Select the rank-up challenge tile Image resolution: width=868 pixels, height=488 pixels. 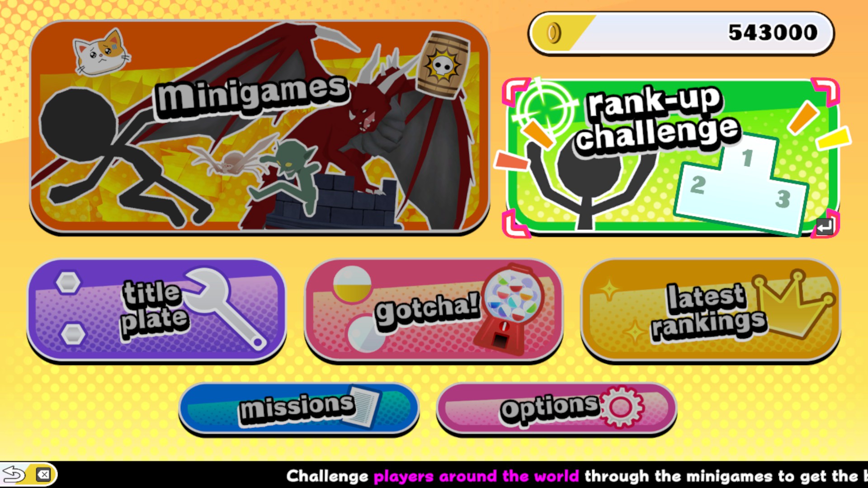tap(671, 158)
